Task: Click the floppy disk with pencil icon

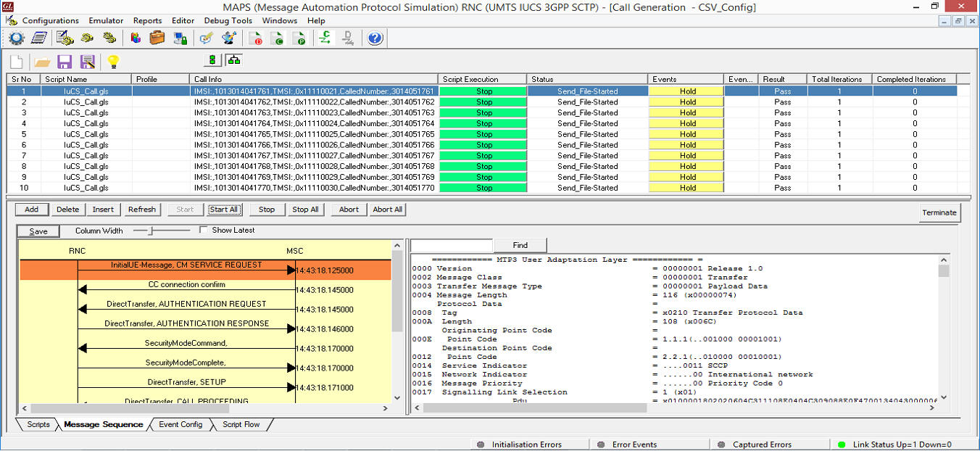Action: point(88,62)
